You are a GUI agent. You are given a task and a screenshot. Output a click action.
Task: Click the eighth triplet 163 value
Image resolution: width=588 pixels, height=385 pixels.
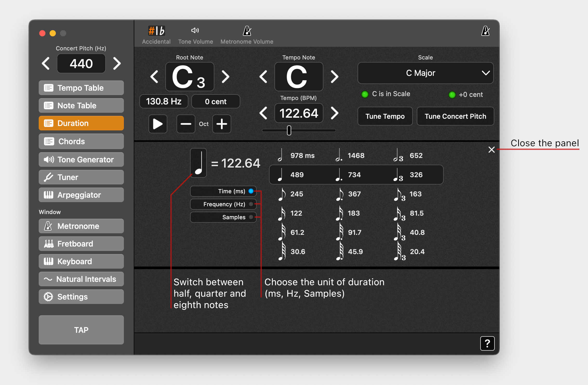click(x=416, y=194)
